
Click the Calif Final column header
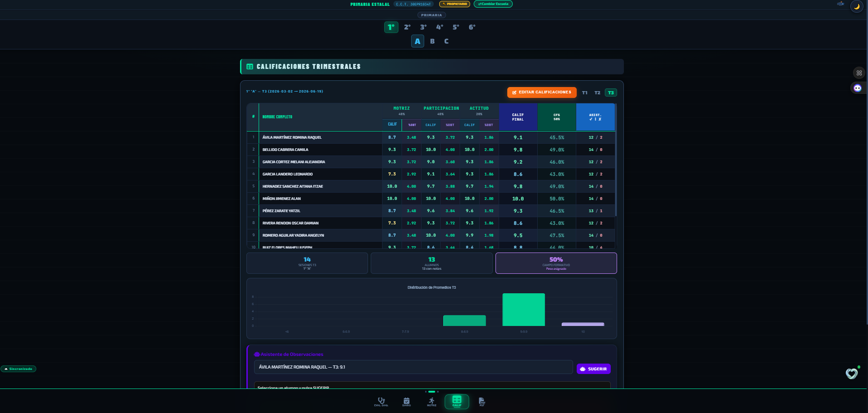[518, 117]
